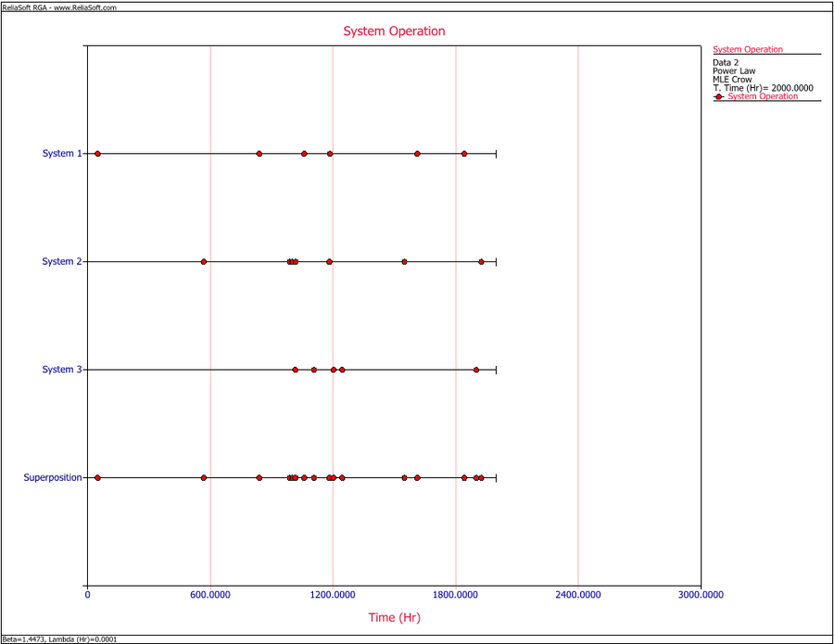
Task: Click Superposition's final failure point
Action: point(481,477)
